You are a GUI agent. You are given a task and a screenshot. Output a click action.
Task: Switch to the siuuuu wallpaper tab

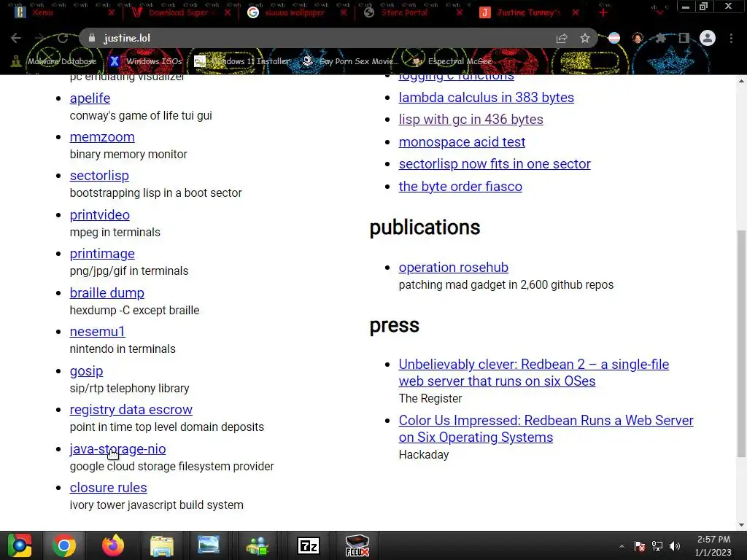point(295,12)
